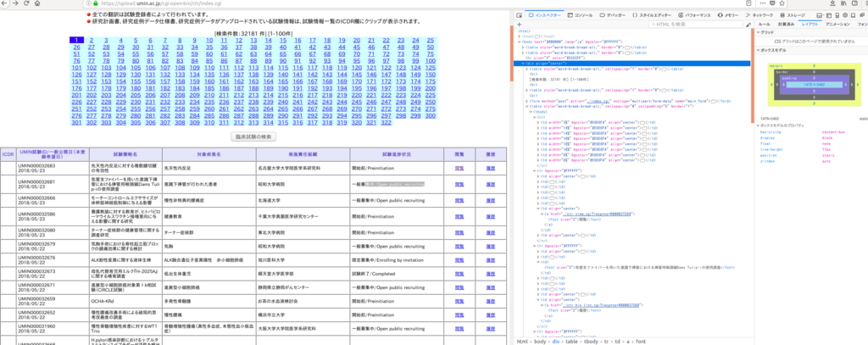Select the アニメーション sidebar tab
The width and height of the screenshot is (868, 345).
837,25
